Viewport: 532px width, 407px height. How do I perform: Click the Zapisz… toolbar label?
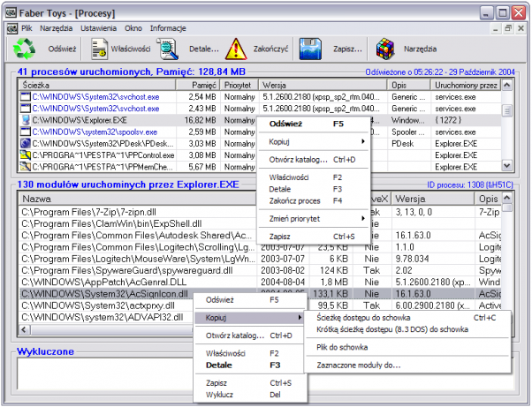(x=347, y=49)
